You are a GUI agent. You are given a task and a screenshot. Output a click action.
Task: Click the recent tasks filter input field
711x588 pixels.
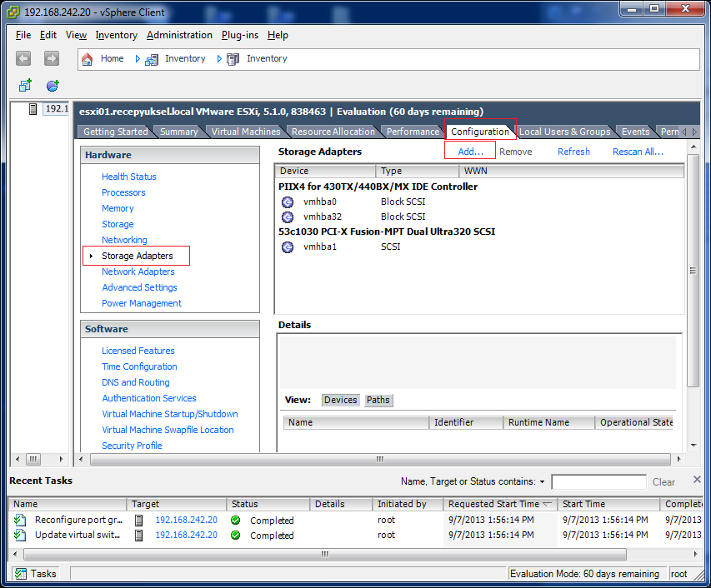[598, 482]
